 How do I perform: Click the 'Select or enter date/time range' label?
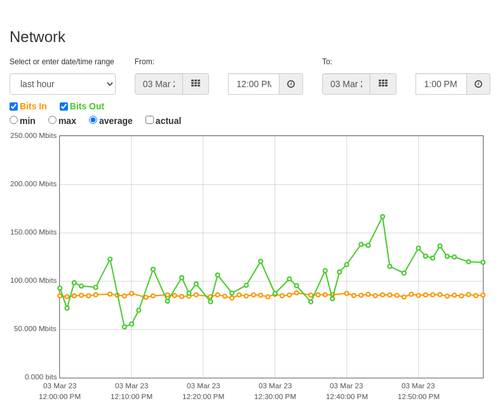coord(62,62)
